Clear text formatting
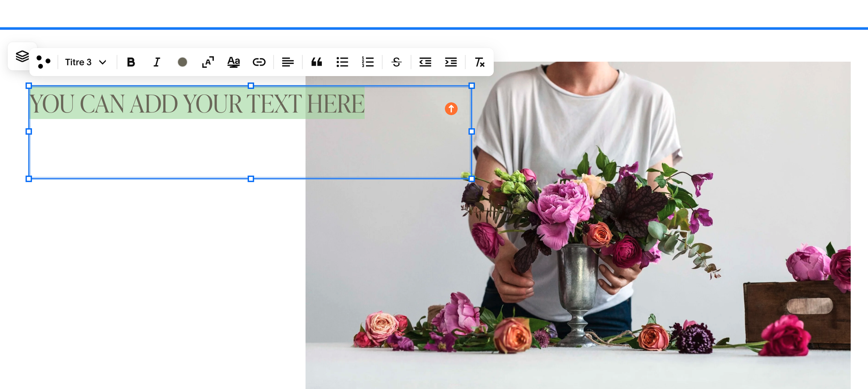Screen dimensions: 868x389 click(x=479, y=62)
